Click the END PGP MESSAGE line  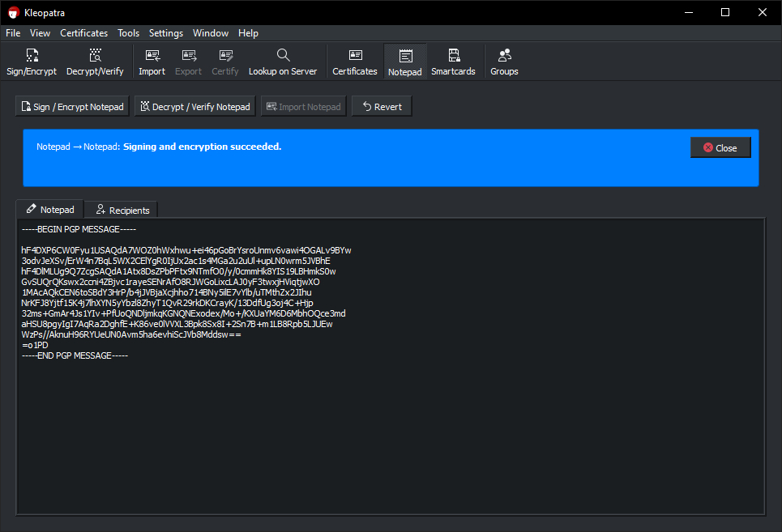click(75, 355)
